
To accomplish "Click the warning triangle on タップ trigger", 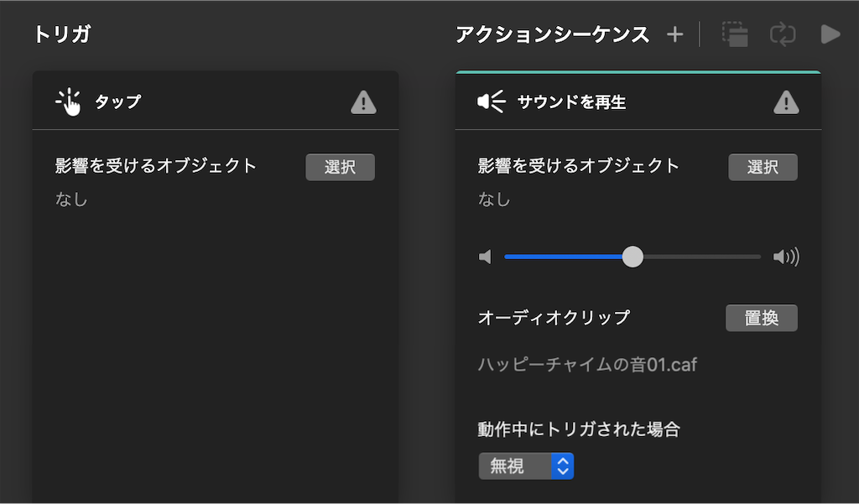I will [363, 102].
